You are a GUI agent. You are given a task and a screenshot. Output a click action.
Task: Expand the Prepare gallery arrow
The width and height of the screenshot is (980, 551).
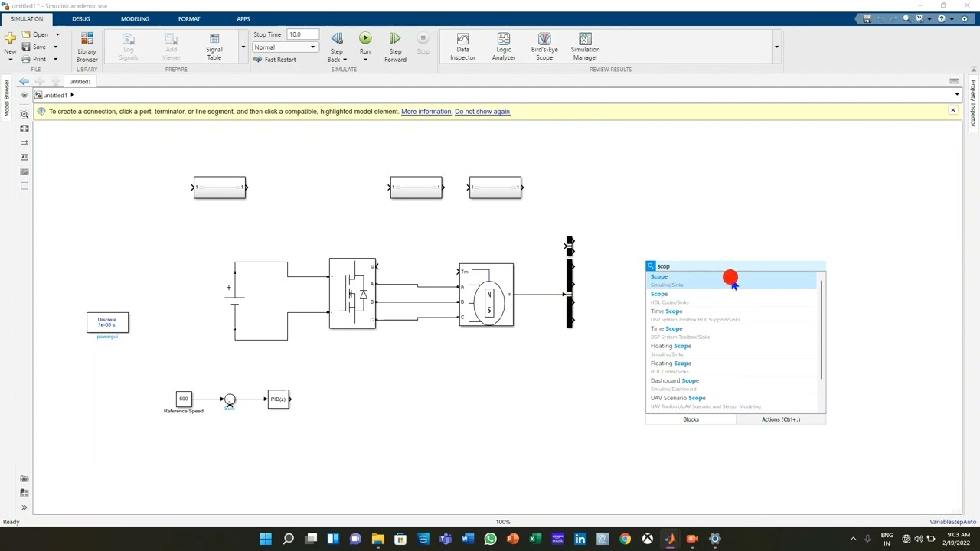point(243,47)
